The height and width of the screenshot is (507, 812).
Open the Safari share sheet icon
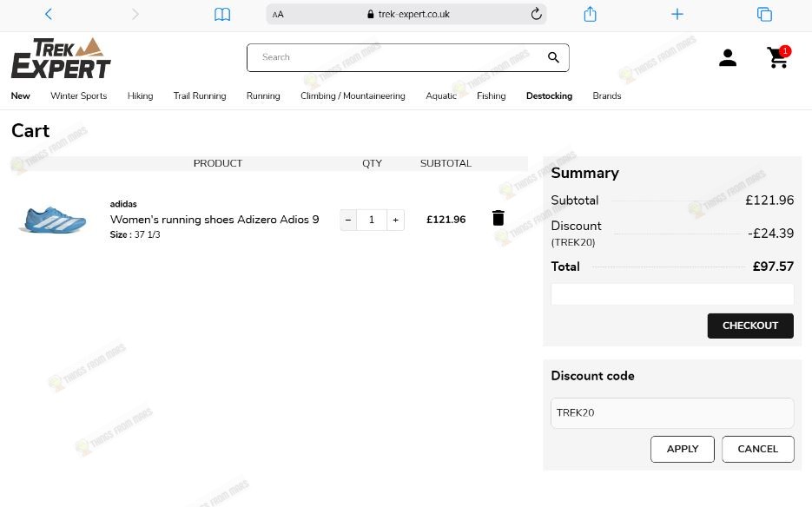(590, 14)
